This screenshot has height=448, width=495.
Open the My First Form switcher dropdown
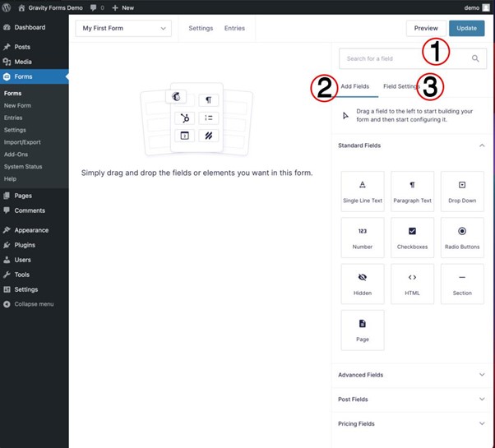[x=123, y=29]
